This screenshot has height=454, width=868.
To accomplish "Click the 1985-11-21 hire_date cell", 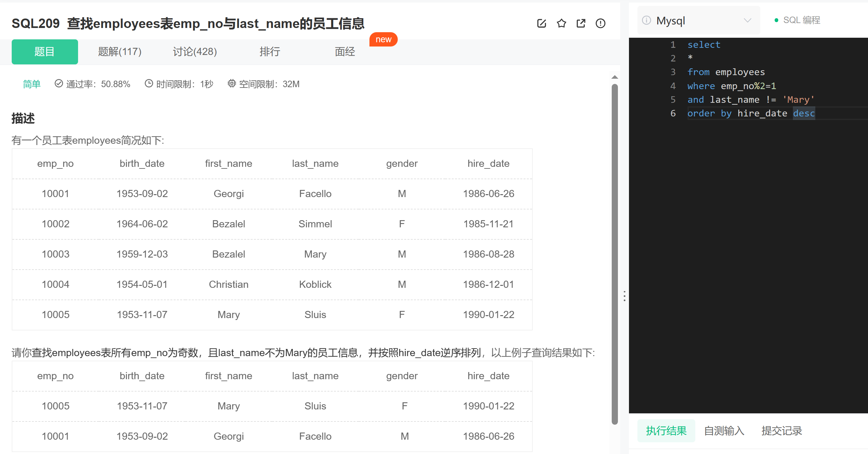I will tap(488, 224).
